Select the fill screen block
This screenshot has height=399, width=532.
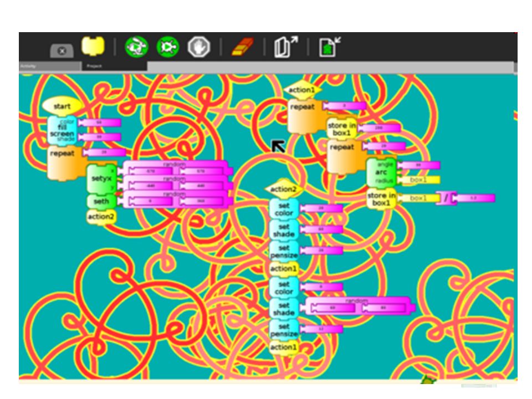click(62, 130)
